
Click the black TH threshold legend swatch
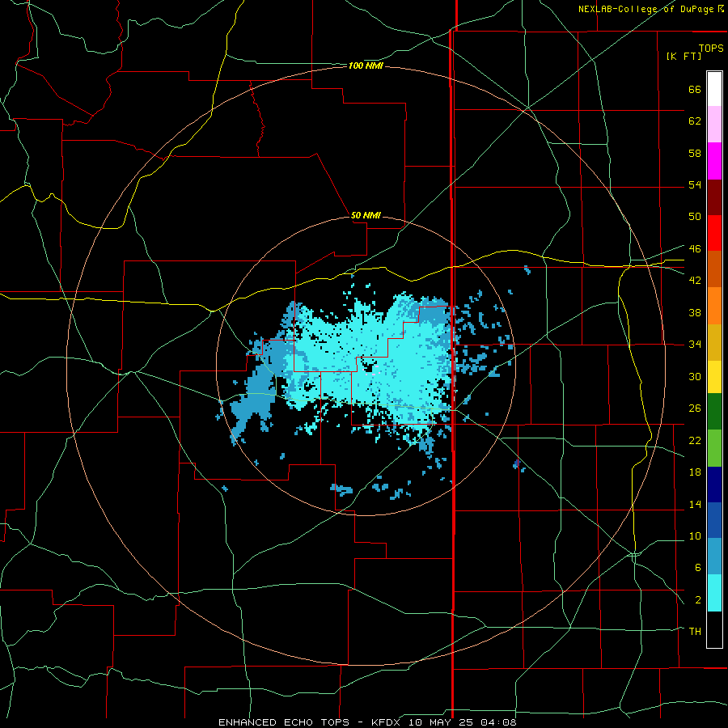pos(714,629)
